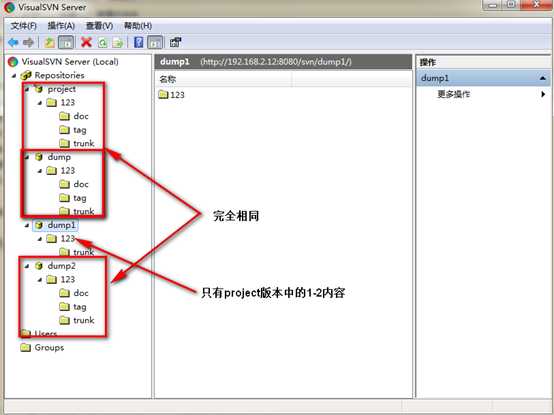
Task: Click the dump1 repository icon in tree
Action: (39, 225)
